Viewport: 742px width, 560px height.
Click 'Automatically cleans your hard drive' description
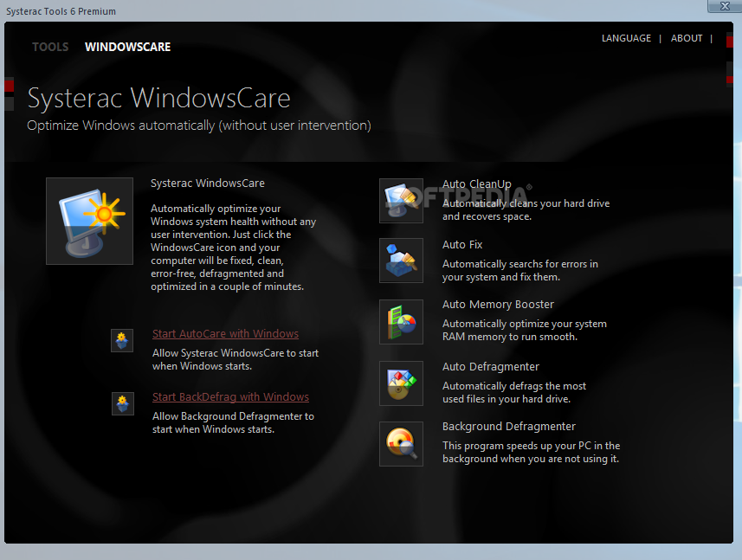point(526,210)
